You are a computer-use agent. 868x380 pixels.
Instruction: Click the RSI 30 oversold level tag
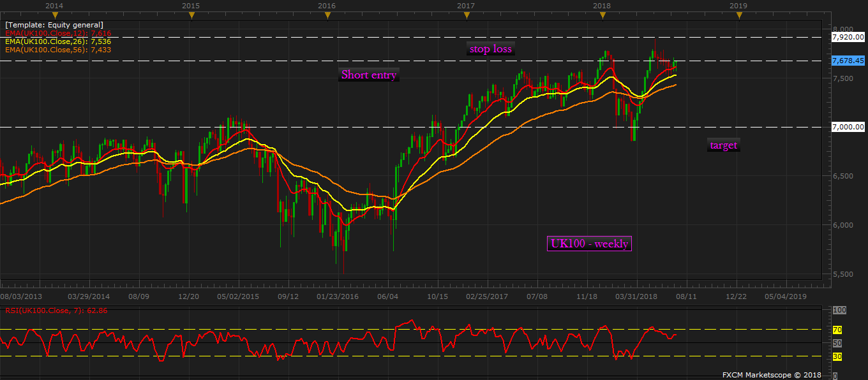click(837, 356)
